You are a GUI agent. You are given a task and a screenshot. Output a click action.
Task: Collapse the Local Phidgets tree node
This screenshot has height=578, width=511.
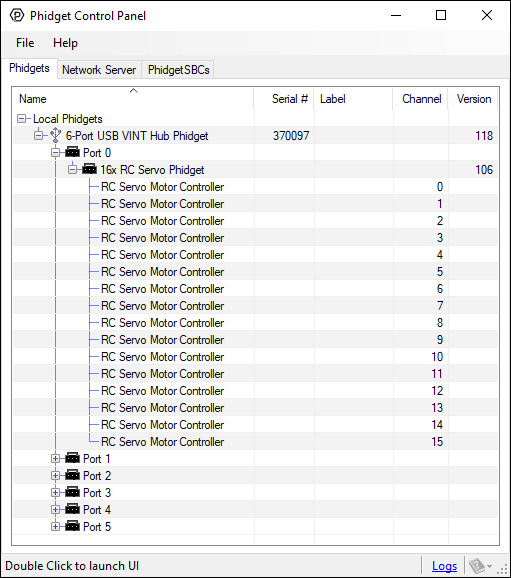tap(22, 119)
